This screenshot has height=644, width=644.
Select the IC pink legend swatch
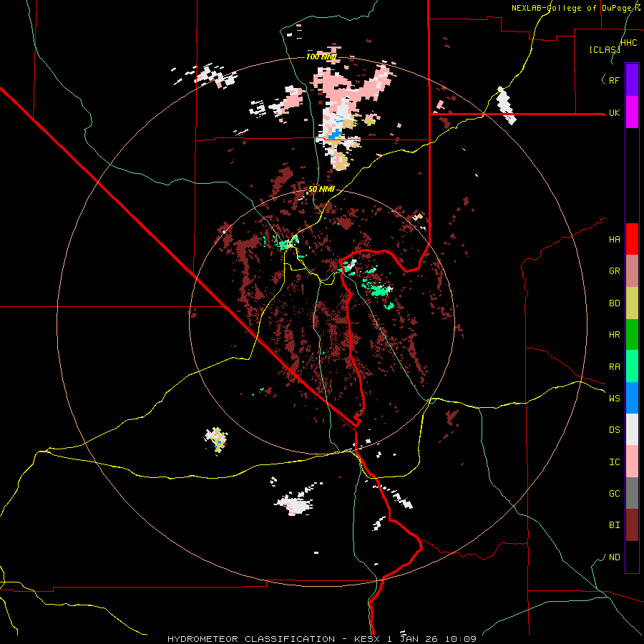coord(632,462)
